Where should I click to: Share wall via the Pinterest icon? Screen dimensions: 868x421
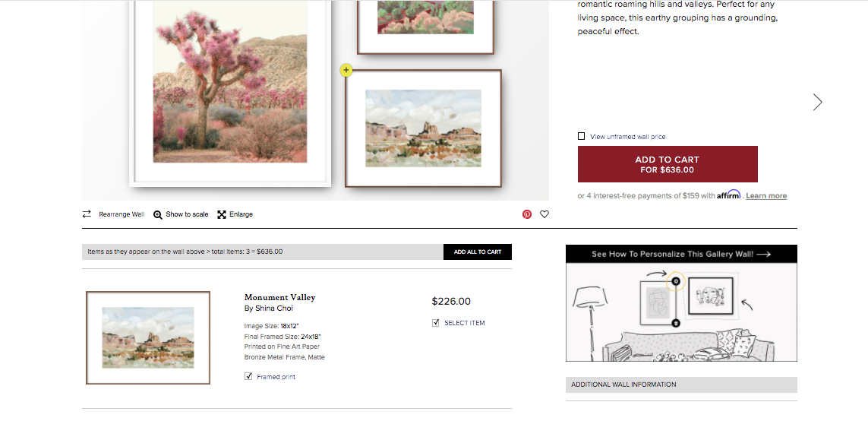[x=526, y=214]
